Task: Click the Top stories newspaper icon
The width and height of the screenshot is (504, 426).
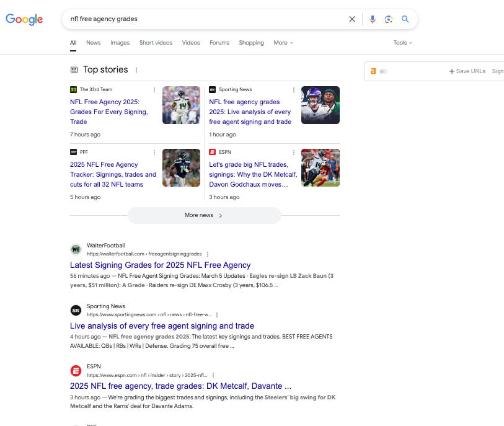Action: click(x=74, y=70)
